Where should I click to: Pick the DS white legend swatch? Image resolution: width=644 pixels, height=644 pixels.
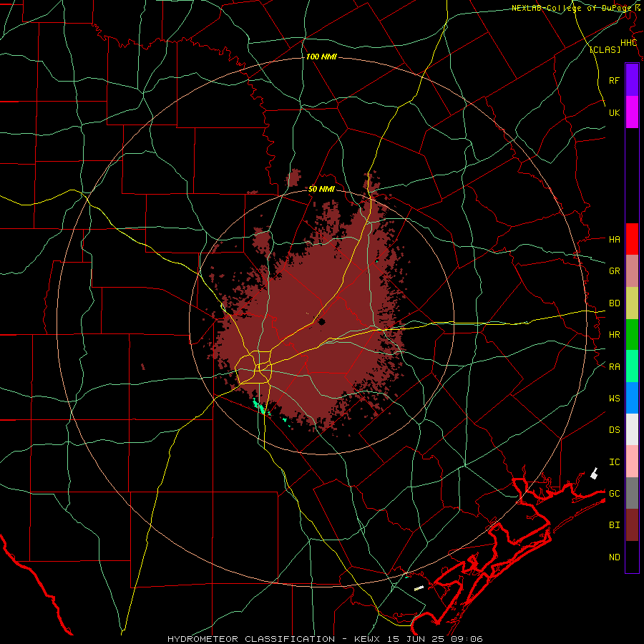[632, 429]
